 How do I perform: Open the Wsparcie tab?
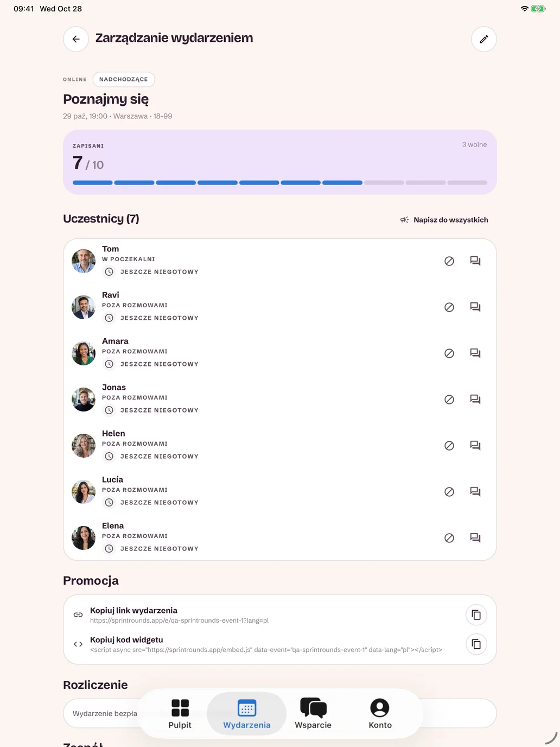[313, 714]
